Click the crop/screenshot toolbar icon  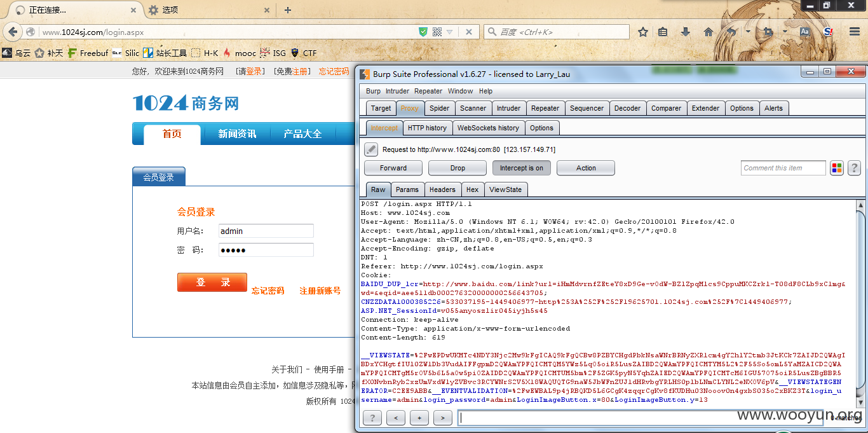[x=768, y=32]
